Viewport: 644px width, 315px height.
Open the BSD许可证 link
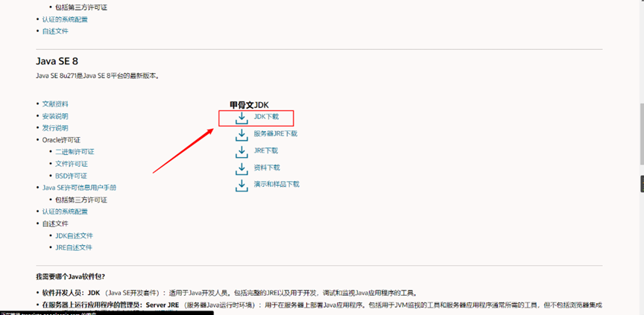coord(71,176)
